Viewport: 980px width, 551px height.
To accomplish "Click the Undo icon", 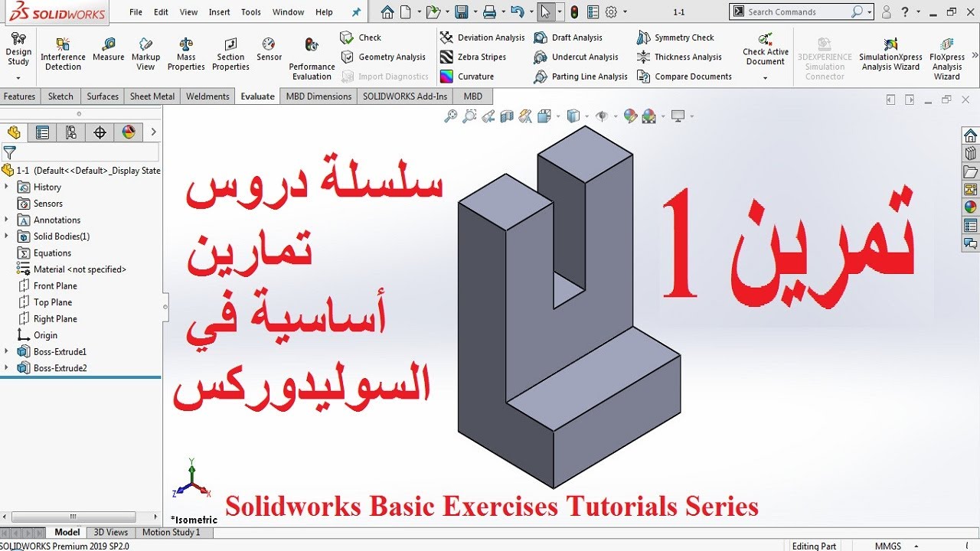I will click(x=518, y=12).
